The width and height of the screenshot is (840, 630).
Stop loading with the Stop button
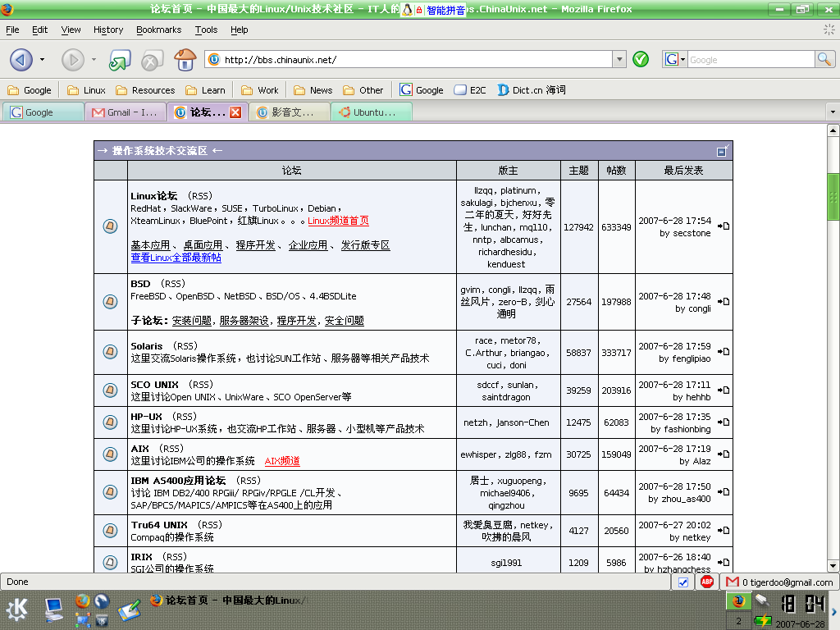point(152,60)
